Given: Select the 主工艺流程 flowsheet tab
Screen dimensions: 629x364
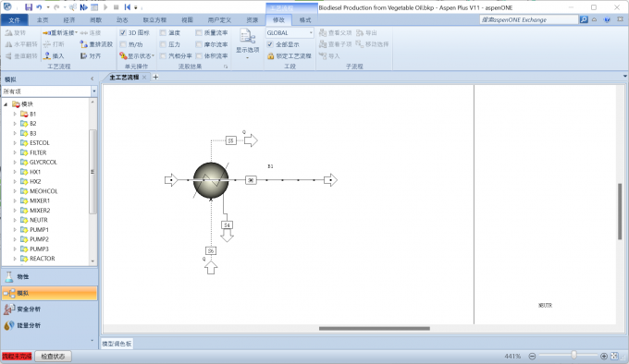Looking at the screenshot, I should coord(124,78).
